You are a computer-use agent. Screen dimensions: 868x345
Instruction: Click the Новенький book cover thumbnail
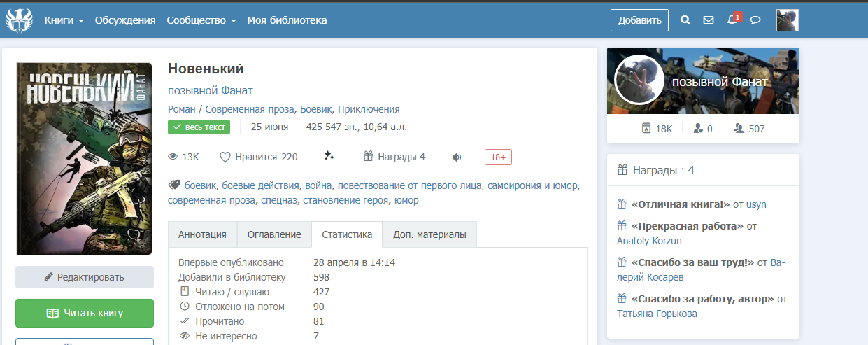point(85,159)
